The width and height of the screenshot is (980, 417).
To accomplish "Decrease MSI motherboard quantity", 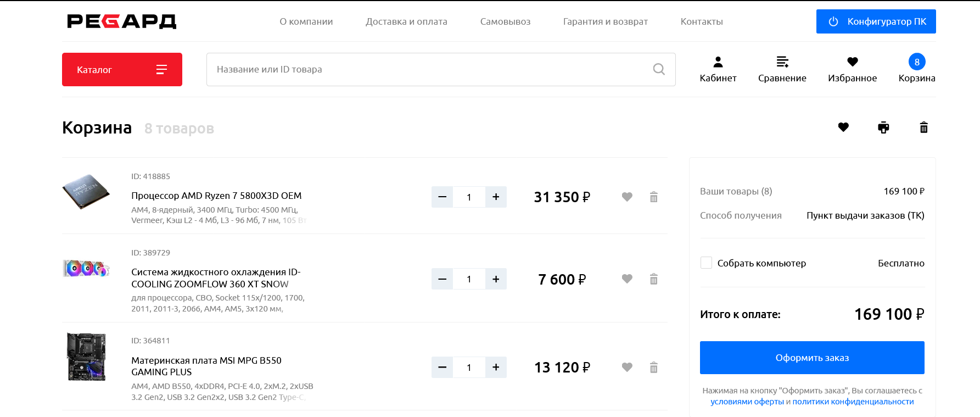I will (443, 367).
